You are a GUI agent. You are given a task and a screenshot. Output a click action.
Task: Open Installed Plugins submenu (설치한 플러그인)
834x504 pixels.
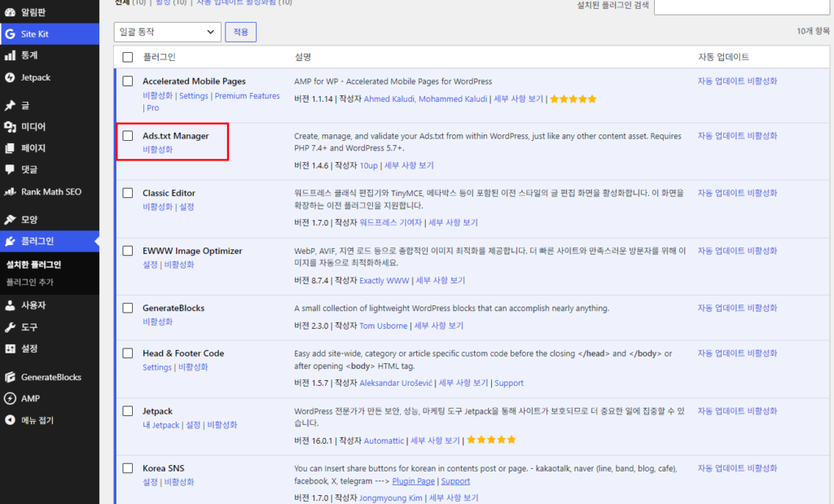[33, 265]
